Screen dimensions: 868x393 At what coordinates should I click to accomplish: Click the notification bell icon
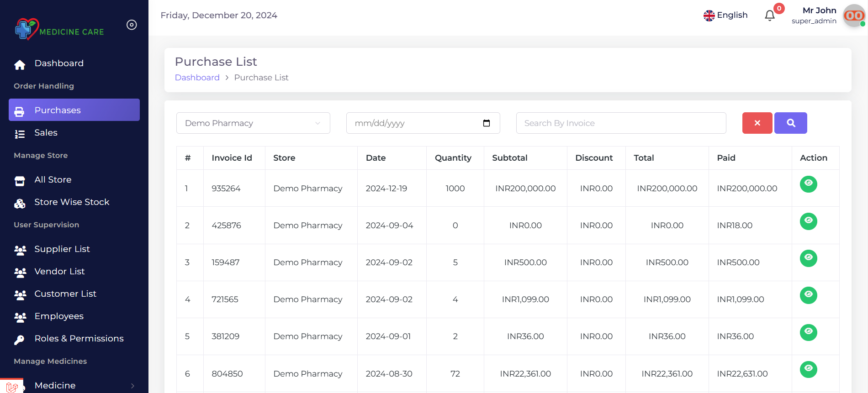click(770, 16)
